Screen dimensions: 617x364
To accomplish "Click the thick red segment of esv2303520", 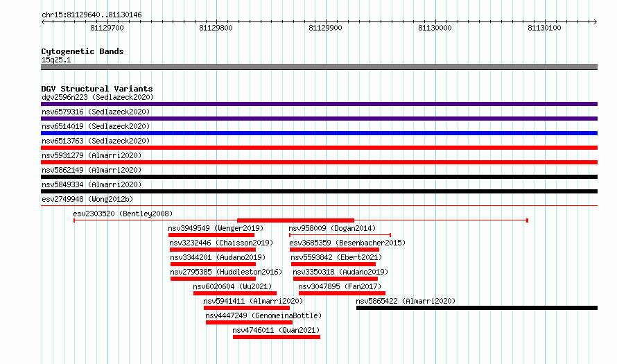I will click(x=295, y=220).
